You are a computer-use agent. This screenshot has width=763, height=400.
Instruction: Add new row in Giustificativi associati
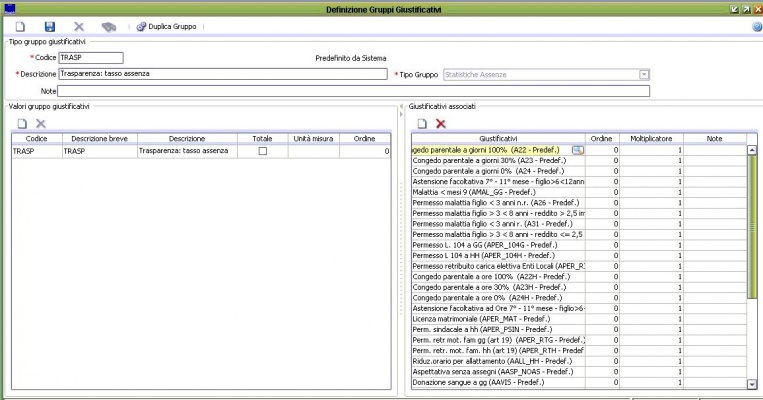[x=422, y=122]
